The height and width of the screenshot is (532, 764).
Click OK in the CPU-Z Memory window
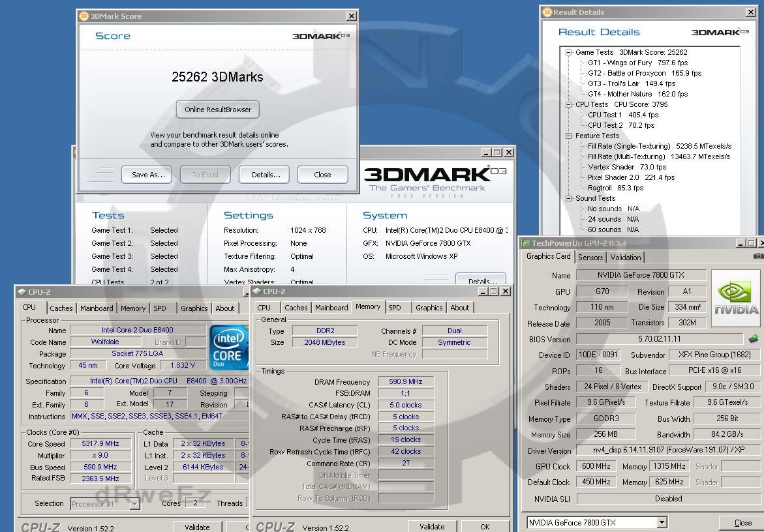click(x=485, y=526)
